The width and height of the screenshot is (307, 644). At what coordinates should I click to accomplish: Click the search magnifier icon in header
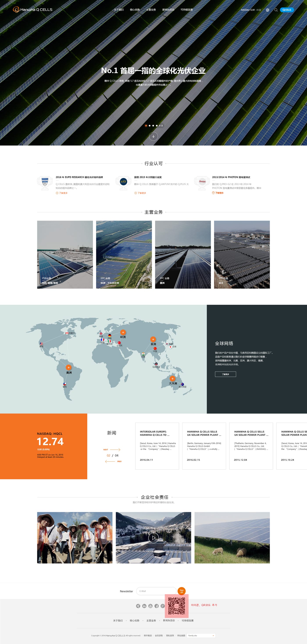coord(276,10)
